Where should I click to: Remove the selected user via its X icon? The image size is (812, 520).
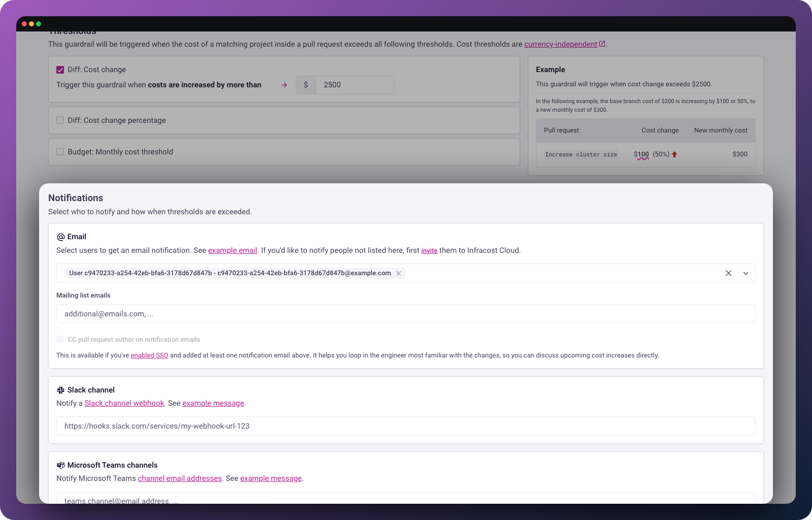click(x=399, y=273)
